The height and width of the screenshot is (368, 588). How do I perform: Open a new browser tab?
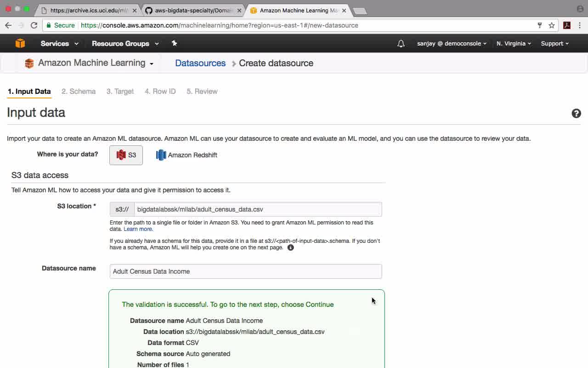click(360, 11)
